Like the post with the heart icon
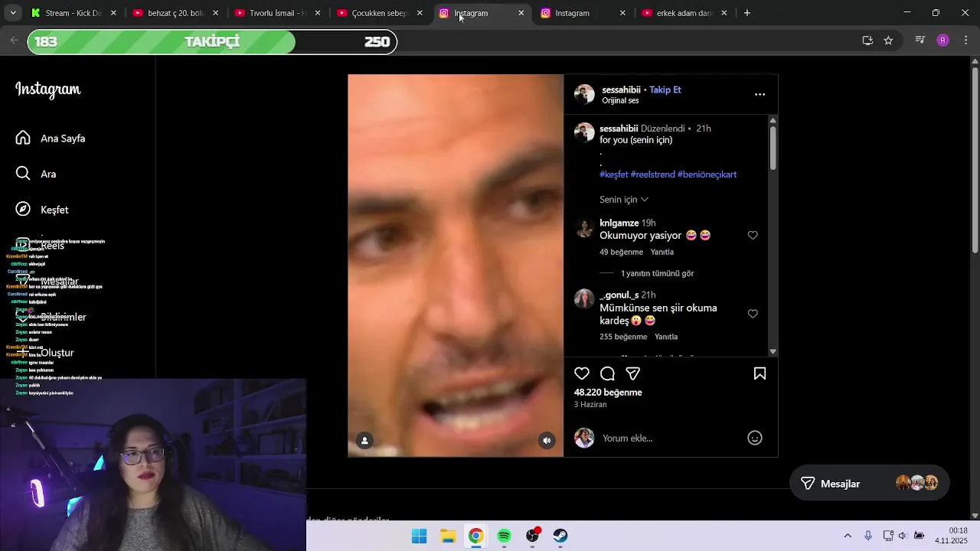 click(x=582, y=373)
